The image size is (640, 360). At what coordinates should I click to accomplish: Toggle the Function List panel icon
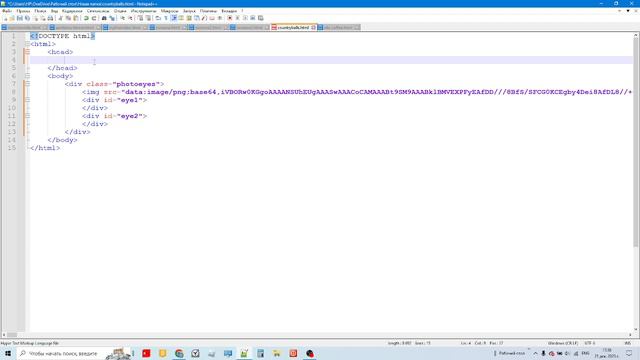(204, 18)
